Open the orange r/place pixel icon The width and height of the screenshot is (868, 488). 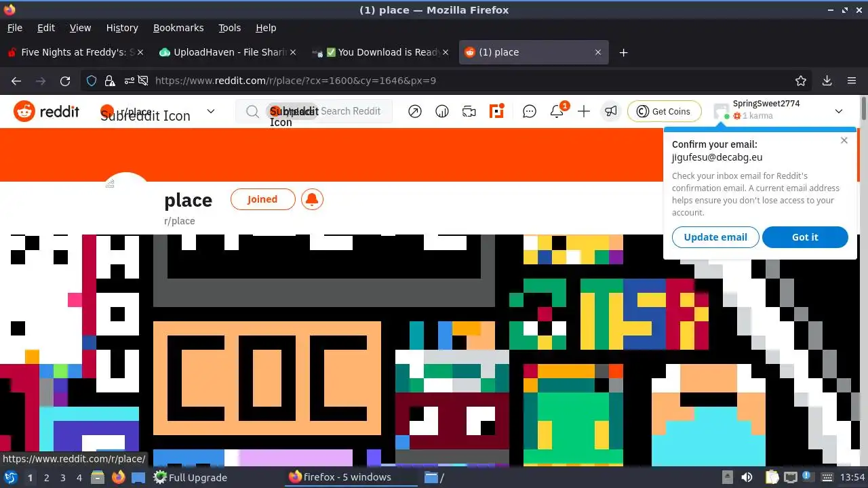pyautogui.click(x=497, y=111)
